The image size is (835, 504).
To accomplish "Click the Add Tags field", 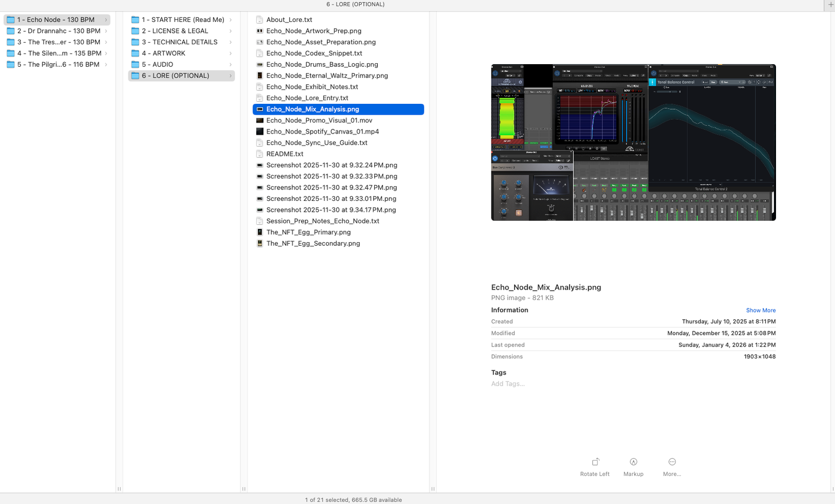I will 508,384.
